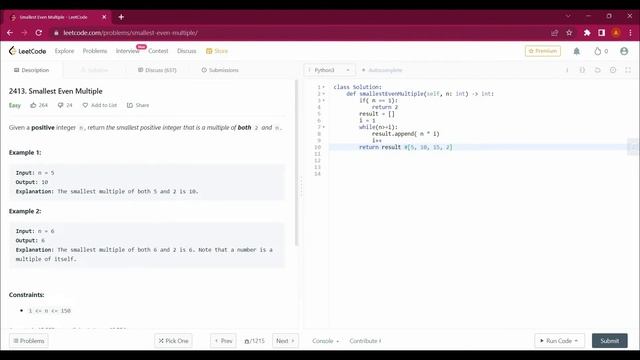Click the Premium button
The width and height of the screenshot is (640, 360).
(x=543, y=51)
